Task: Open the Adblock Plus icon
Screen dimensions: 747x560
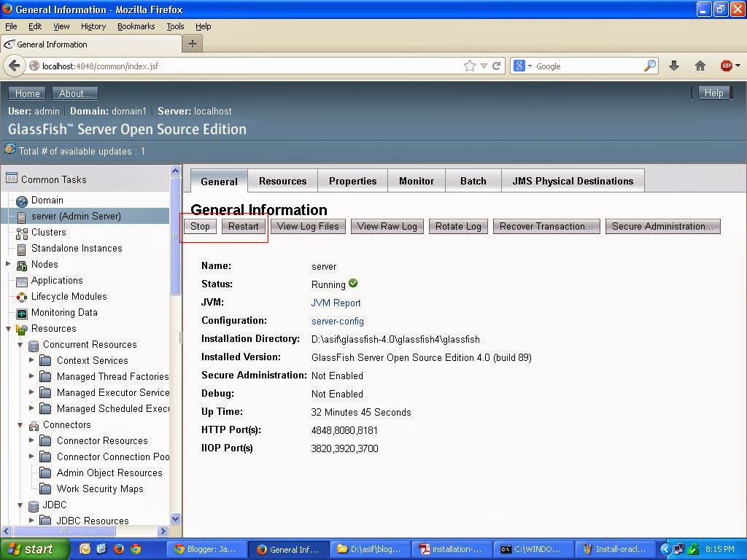Action: coord(726,66)
